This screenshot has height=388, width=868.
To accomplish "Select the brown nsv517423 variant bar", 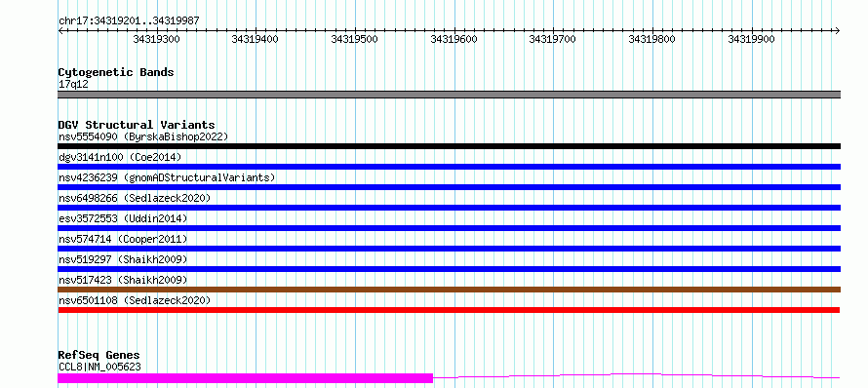I will [449, 290].
